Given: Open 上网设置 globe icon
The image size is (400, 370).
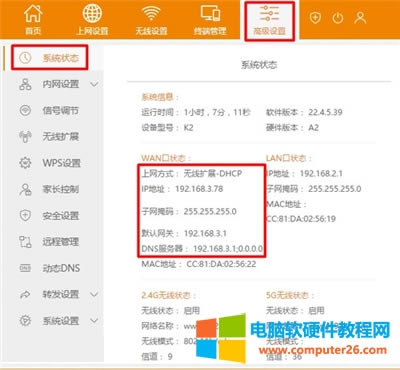Looking at the screenshot, I should coord(92,13).
